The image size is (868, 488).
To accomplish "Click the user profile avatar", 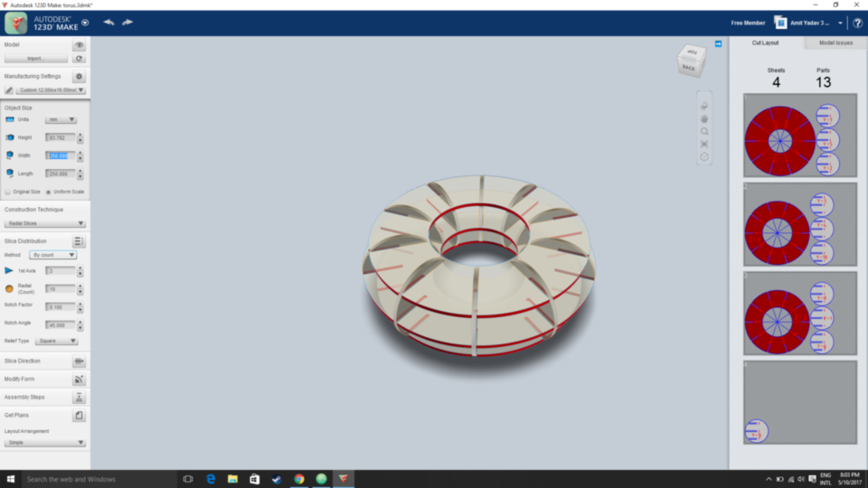I will pos(780,23).
